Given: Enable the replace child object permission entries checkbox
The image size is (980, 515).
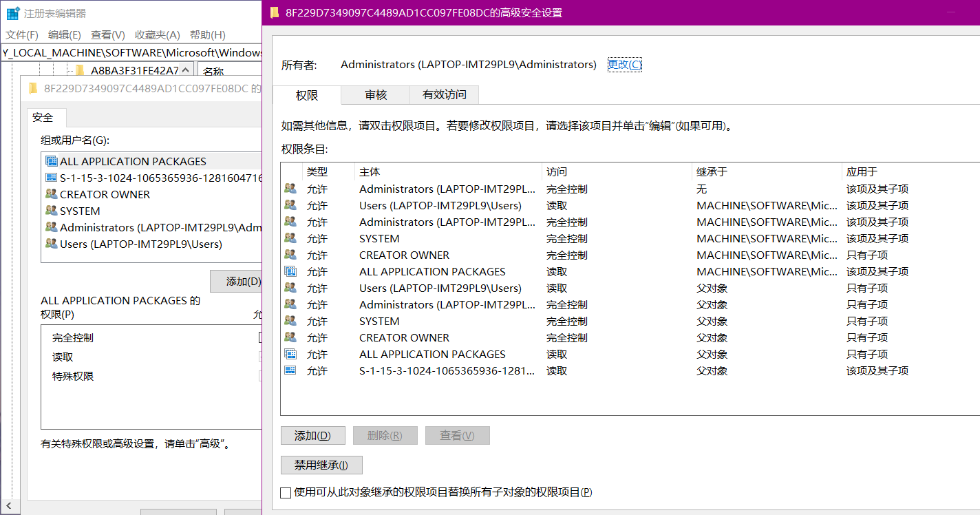Looking at the screenshot, I should (x=286, y=492).
